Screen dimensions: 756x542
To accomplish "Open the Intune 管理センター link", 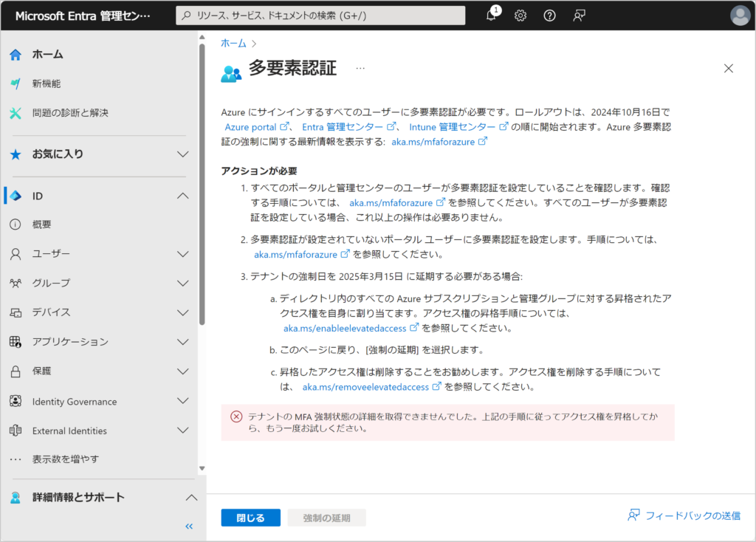I will [458, 127].
